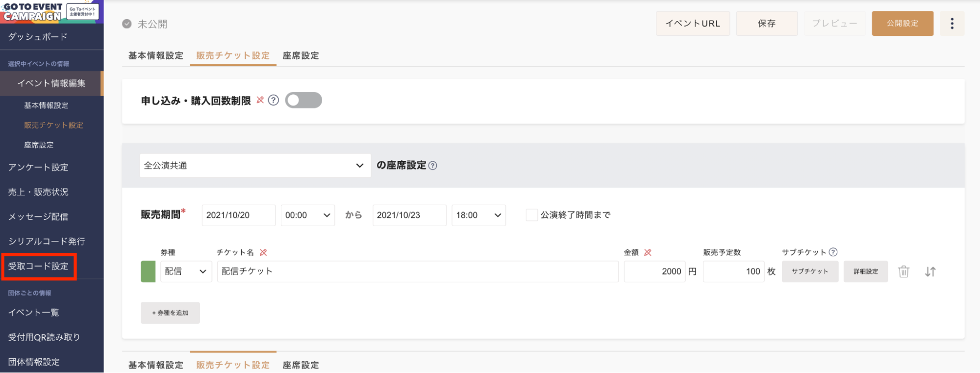
Task: Click the チケット名 field 配信チケット
Action: coord(418,271)
